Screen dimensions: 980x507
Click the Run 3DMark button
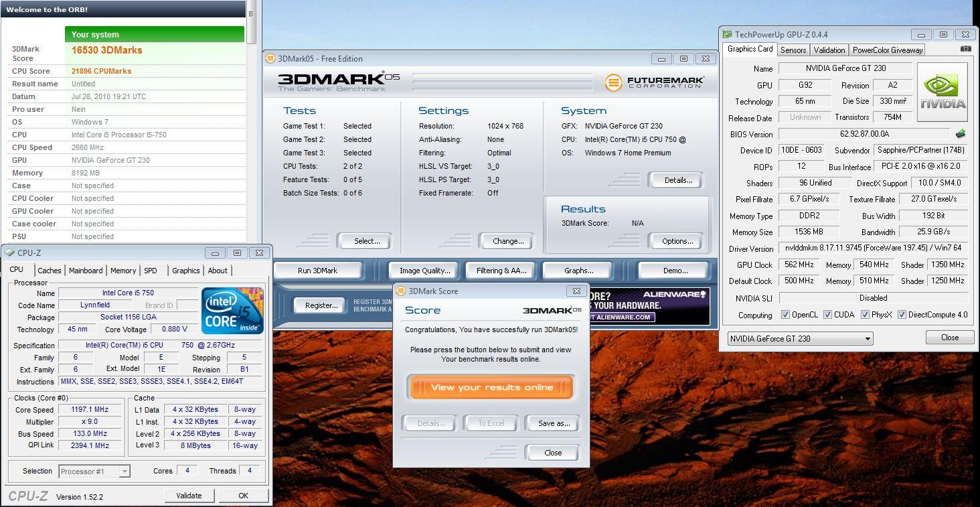click(x=317, y=271)
